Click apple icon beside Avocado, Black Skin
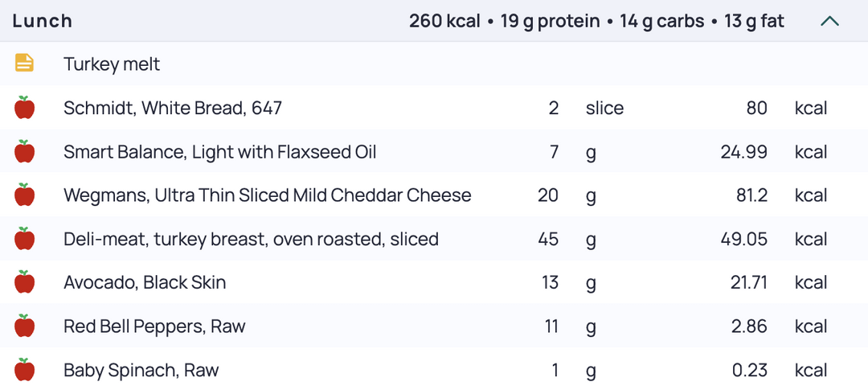 [24, 282]
